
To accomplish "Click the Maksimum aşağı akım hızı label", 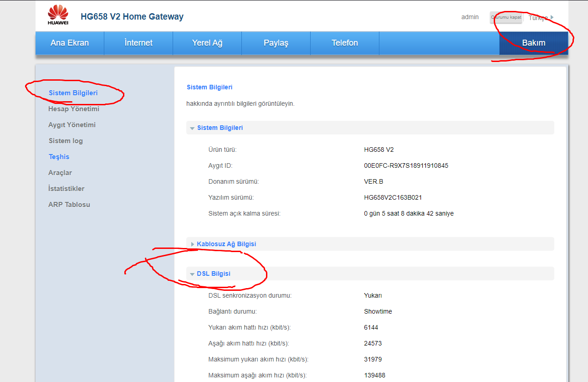I will pyautogui.click(x=258, y=375).
